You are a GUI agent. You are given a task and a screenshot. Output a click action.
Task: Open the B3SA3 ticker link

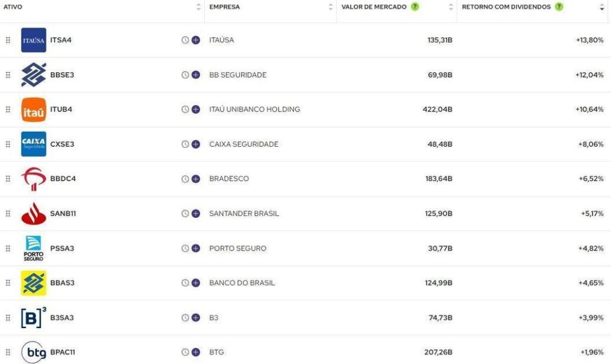coord(62,317)
